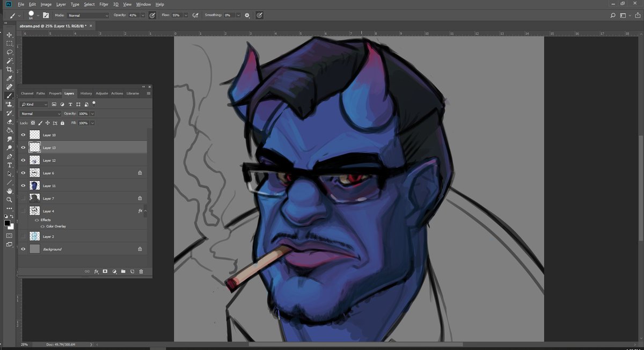Add a layer style with fx button
The width and height of the screenshot is (644, 350).
(97, 272)
